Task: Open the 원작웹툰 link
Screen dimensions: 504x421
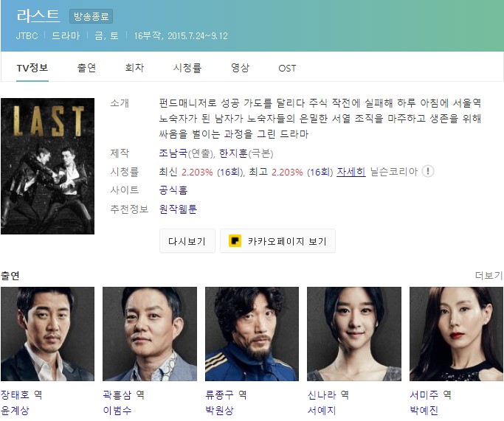Action: (x=178, y=209)
